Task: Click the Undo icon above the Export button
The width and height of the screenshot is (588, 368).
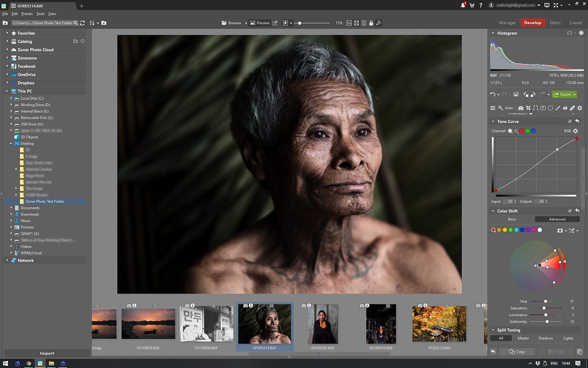Action: pos(492,94)
